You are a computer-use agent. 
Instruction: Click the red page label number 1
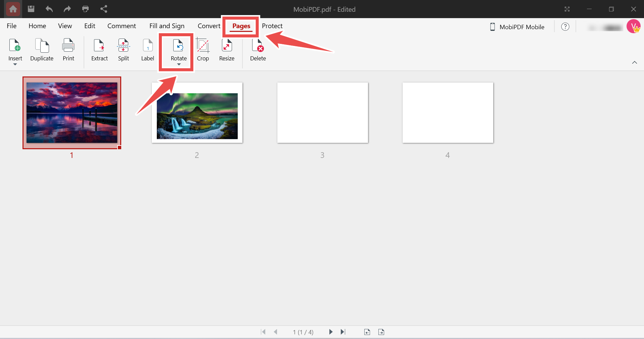point(72,155)
